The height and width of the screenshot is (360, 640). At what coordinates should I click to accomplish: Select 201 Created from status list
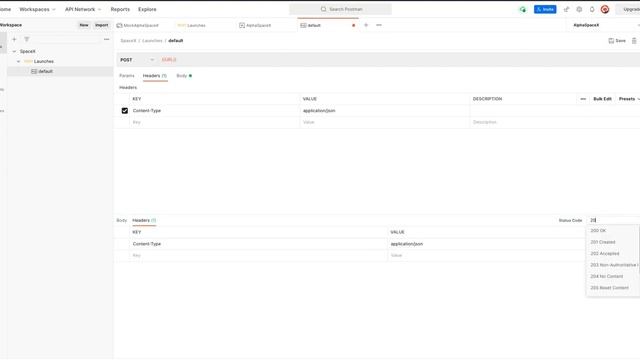click(612, 242)
